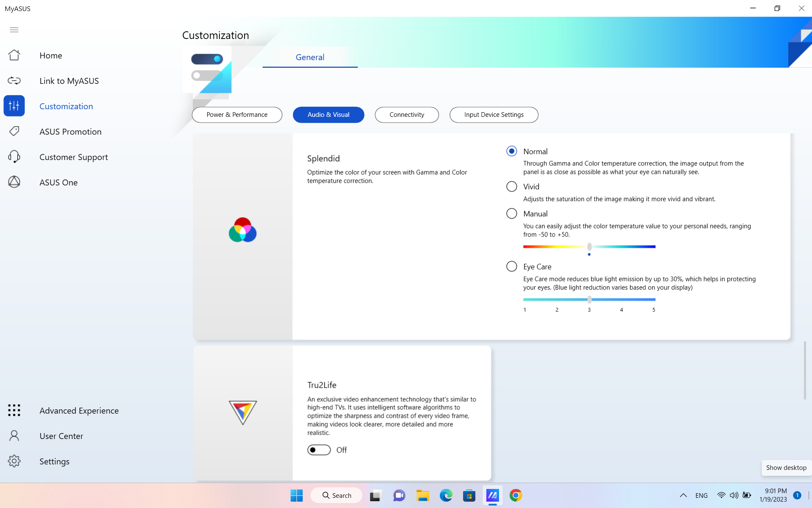Click the Eye Care level slider handle
This screenshot has height=508, width=812.
589,299
